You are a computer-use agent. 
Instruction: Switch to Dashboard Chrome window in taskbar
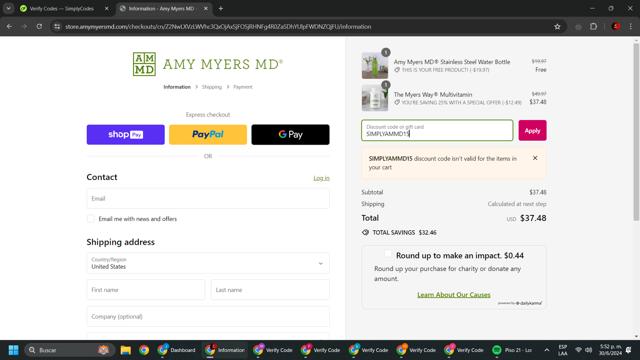176,350
